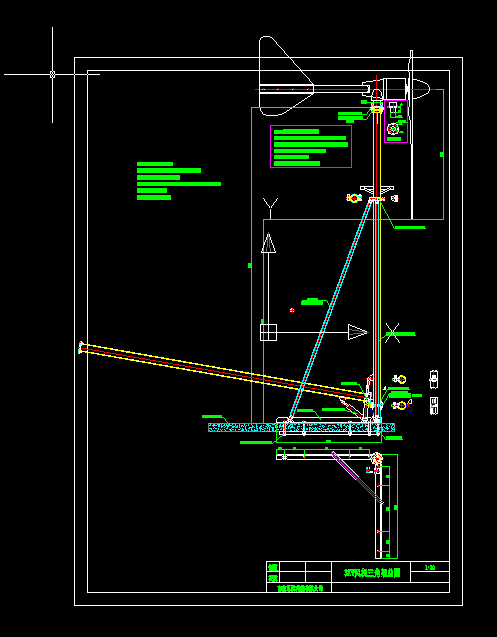Viewport: 497px width, 637px height.
Task: Select the green paragraph notes block at left
Action: 179,181
